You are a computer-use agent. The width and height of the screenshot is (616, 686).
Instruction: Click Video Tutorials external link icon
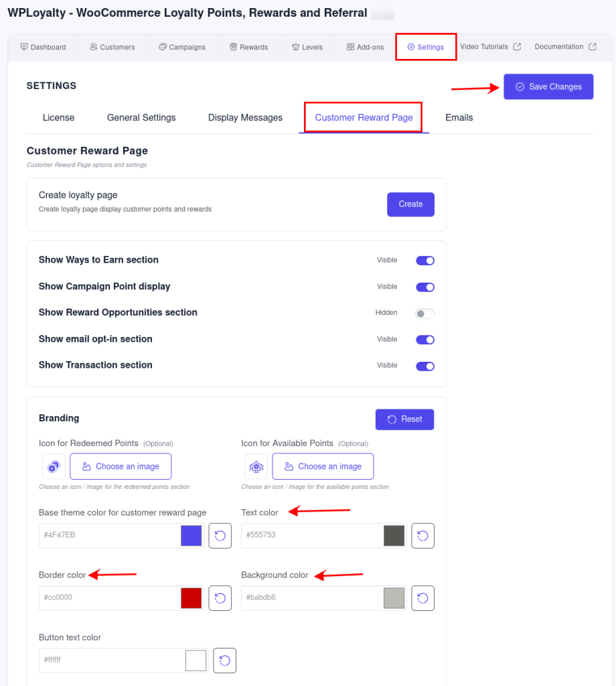pos(517,47)
